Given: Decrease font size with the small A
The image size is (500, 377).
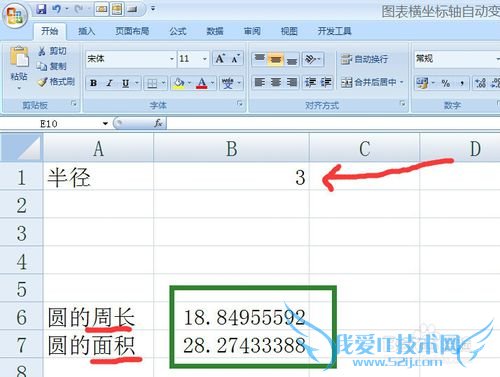Looking at the screenshot, I should tap(236, 59).
